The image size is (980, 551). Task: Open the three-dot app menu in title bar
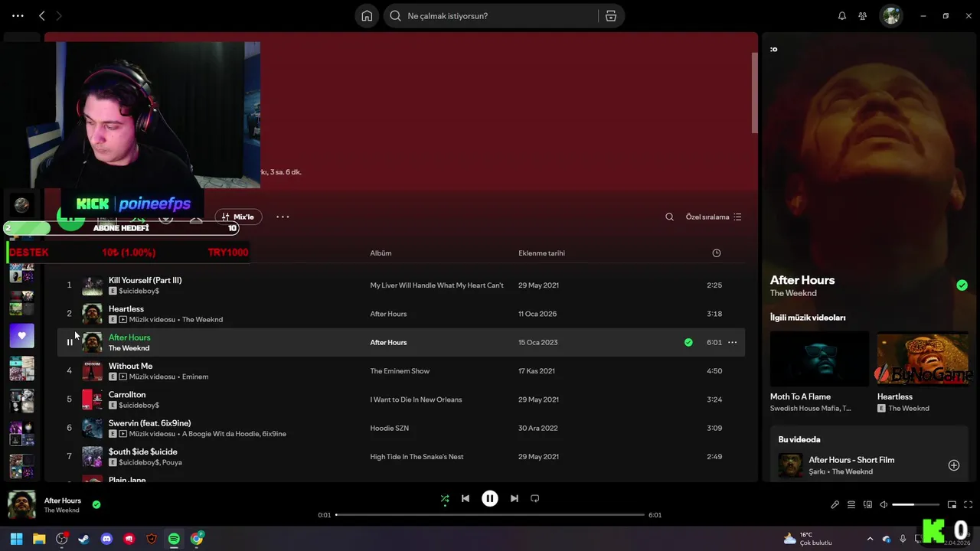coord(18,15)
